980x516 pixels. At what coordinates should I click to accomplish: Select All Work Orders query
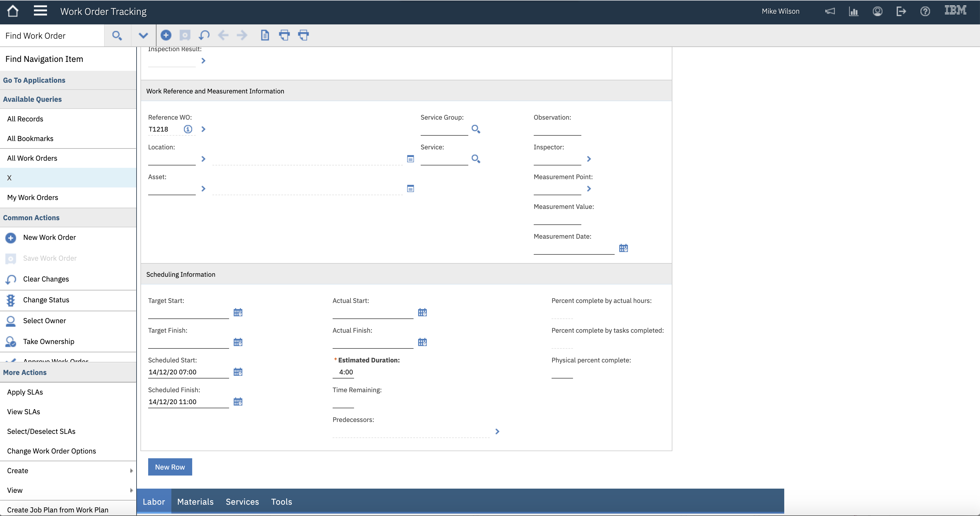click(32, 158)
